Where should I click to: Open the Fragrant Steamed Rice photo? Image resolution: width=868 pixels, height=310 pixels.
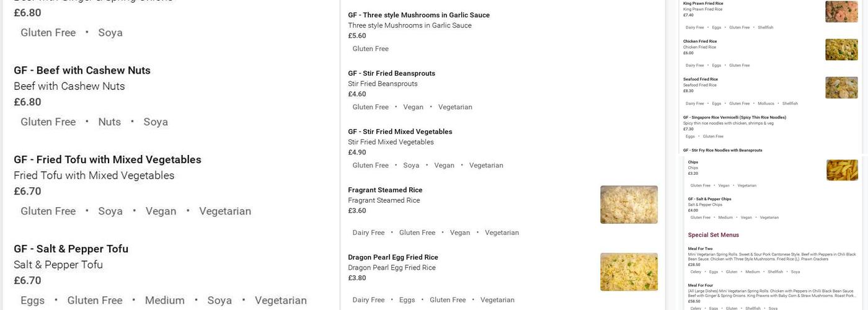click(x=629, y=205)
